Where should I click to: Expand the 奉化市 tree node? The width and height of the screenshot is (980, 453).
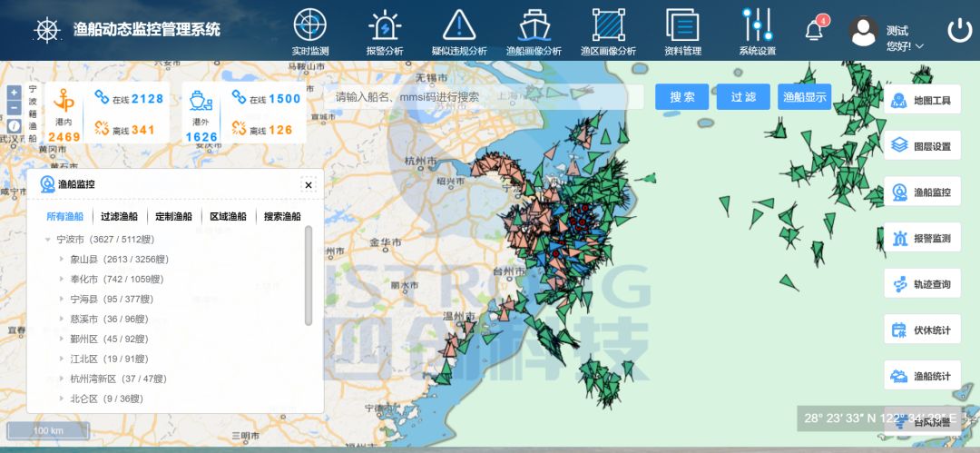(63, 280)
